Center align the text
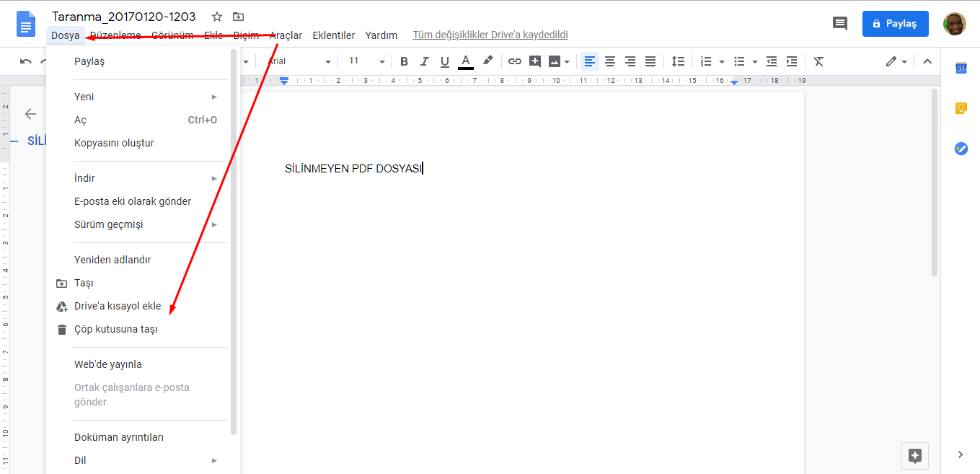The width and height of the screenshot is (980, 474). click(x=610, y=61)
